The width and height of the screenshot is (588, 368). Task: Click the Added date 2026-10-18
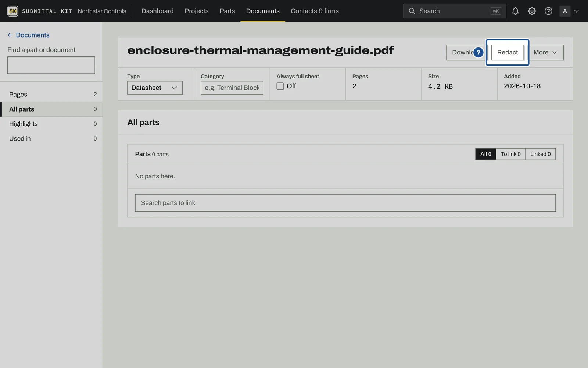522,86
